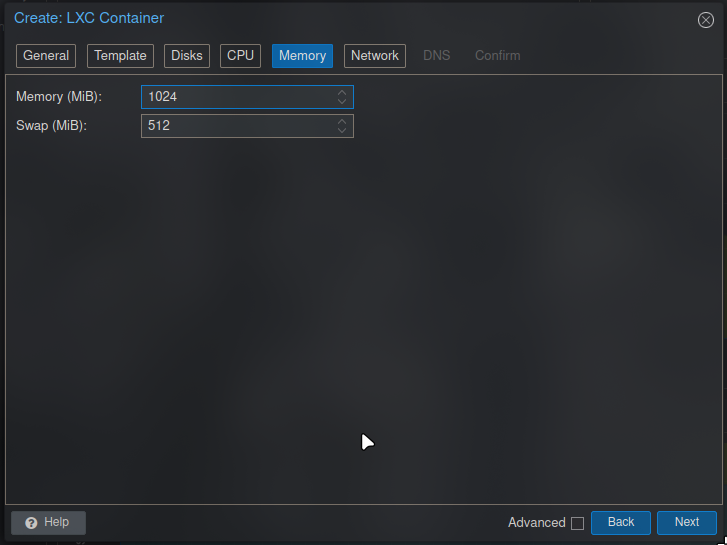Focus the Memory (MiB) input field

tap(237, 97)
